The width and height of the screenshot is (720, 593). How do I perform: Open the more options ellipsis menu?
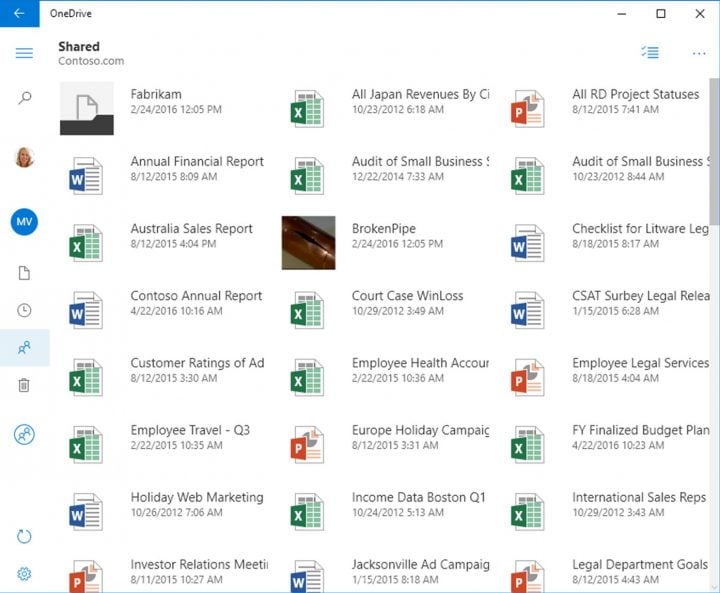tap(699, 54)
